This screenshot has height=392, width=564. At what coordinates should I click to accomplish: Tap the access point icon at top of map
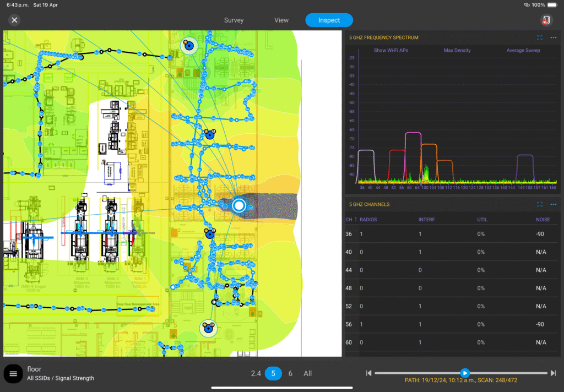pyautogui.click(x=189, y=46)
